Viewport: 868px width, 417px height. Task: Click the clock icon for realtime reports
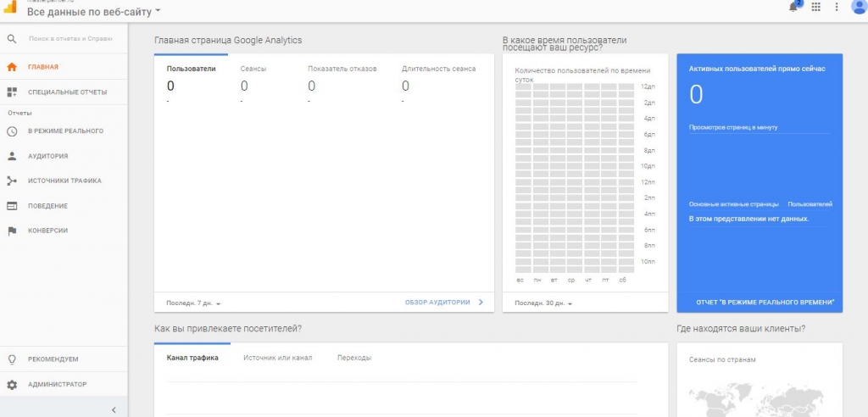click(12, 131)
